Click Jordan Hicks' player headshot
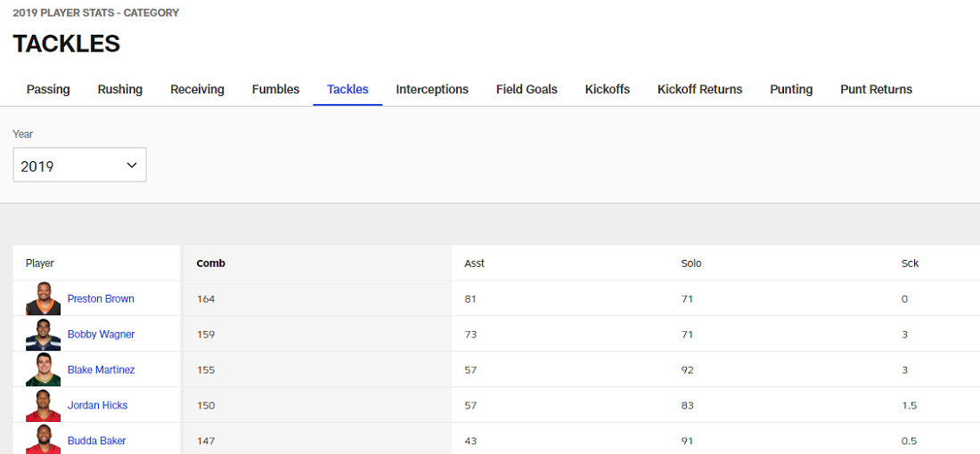This screenshot has height=454, width=980. [x=43, y=405]
